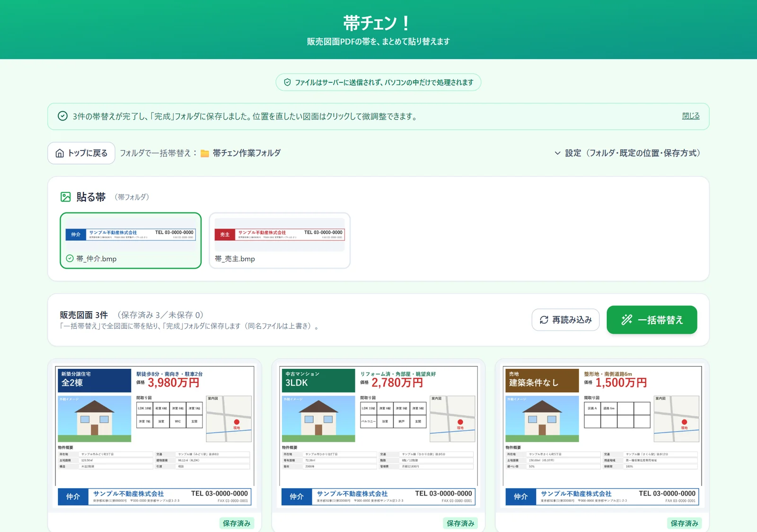Click the 3,980万円 price on the first flyer

click(x=174, y=383)
